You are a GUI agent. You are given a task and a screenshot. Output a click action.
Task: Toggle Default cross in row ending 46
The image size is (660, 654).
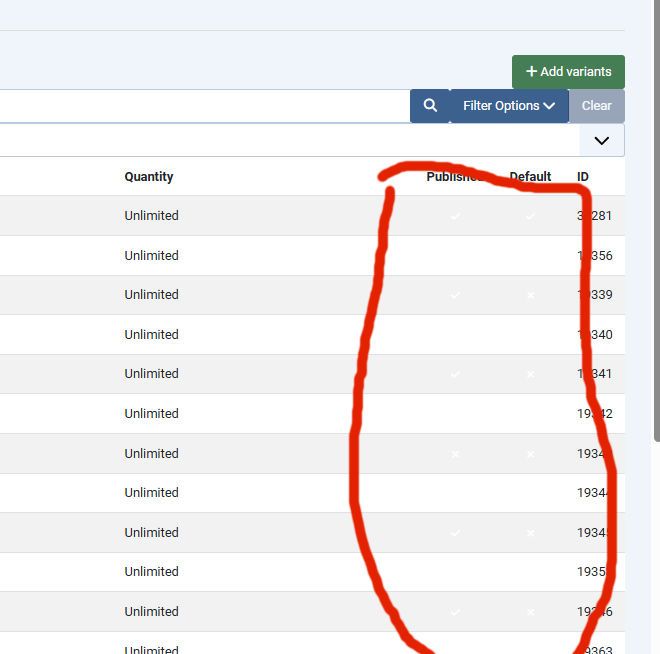point(530,612)
